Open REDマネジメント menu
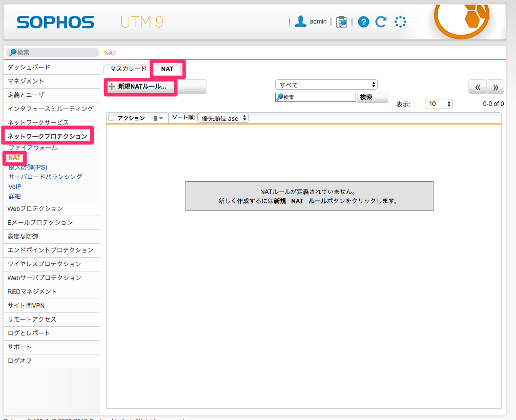This screenshot has height=420, width=516. pos(52,292)
